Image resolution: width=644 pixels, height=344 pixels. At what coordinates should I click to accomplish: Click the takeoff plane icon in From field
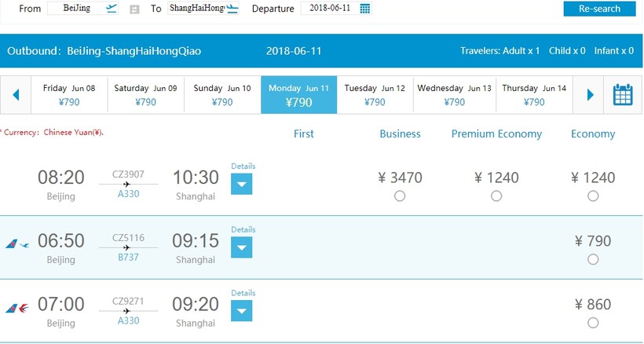pyautogui.click(x=112, y=9)
